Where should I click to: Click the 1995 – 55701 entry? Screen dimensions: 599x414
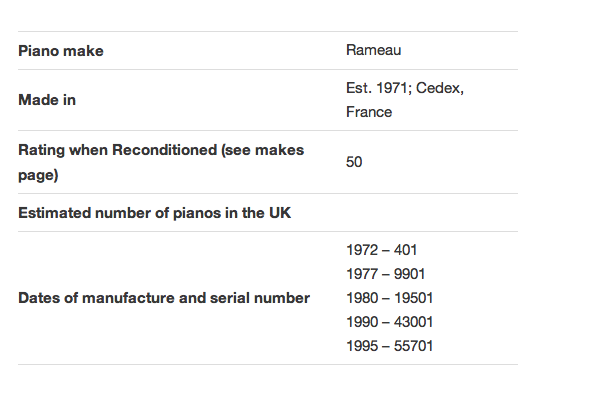(x=389, y=346)
